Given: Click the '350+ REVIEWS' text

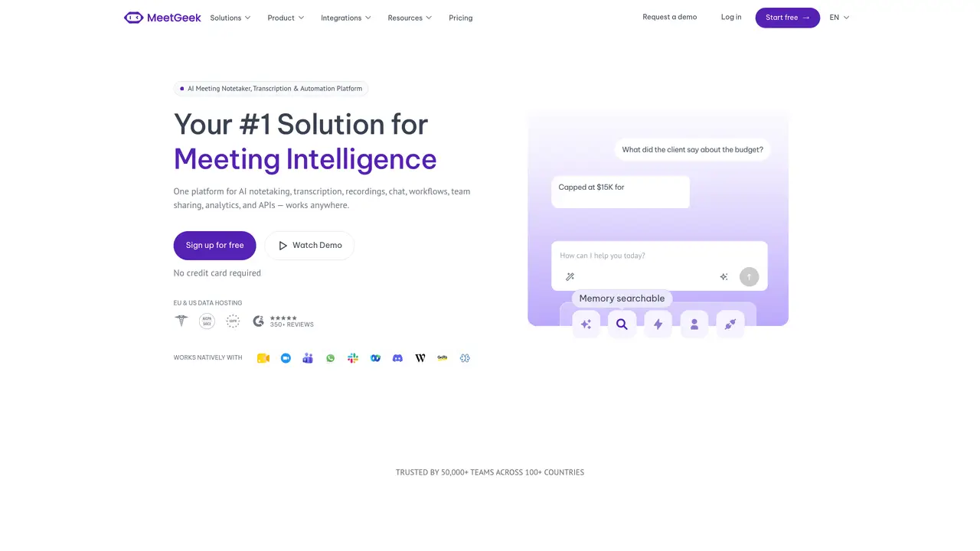Looking at the screenshot, I should click(292, 325).
